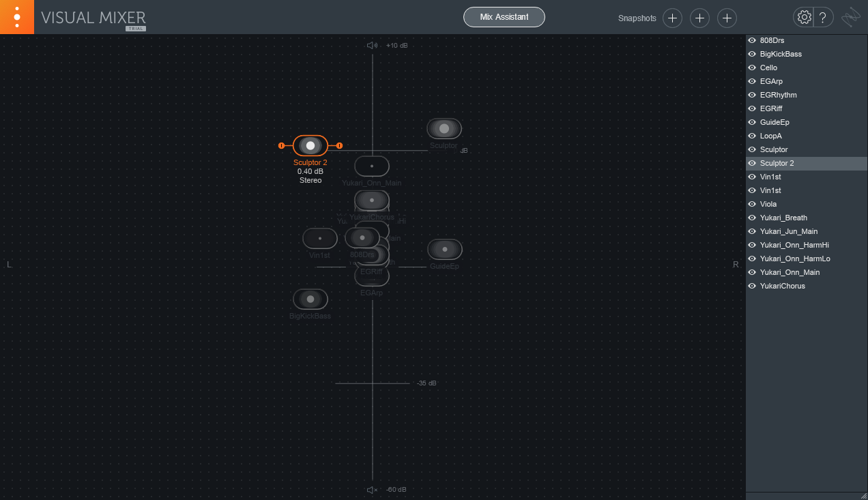This screenshot has width=868, height=500.
Task: Toggle visibility eye for 808Drs
Action: click(x=752, y=40)
